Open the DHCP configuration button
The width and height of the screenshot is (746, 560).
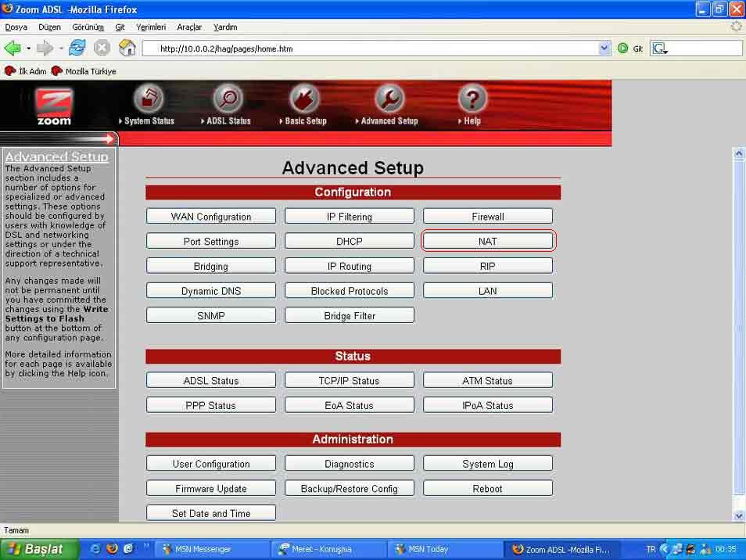tap(350, 241)
